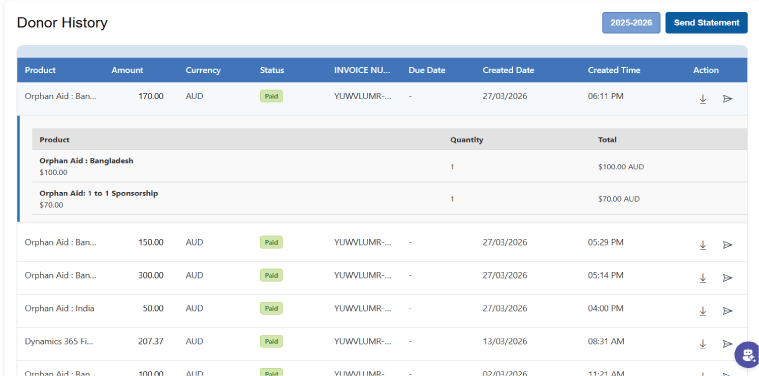Sort by the Currency column header

203,70
